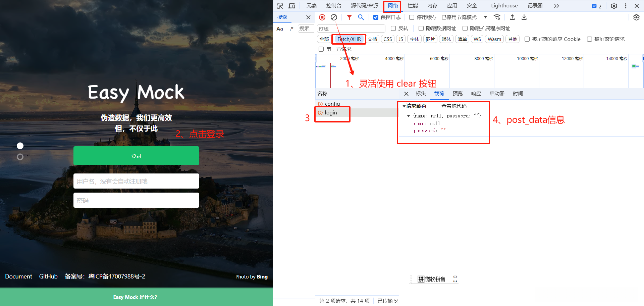Open the GitHub link in footer

[48, 276]
